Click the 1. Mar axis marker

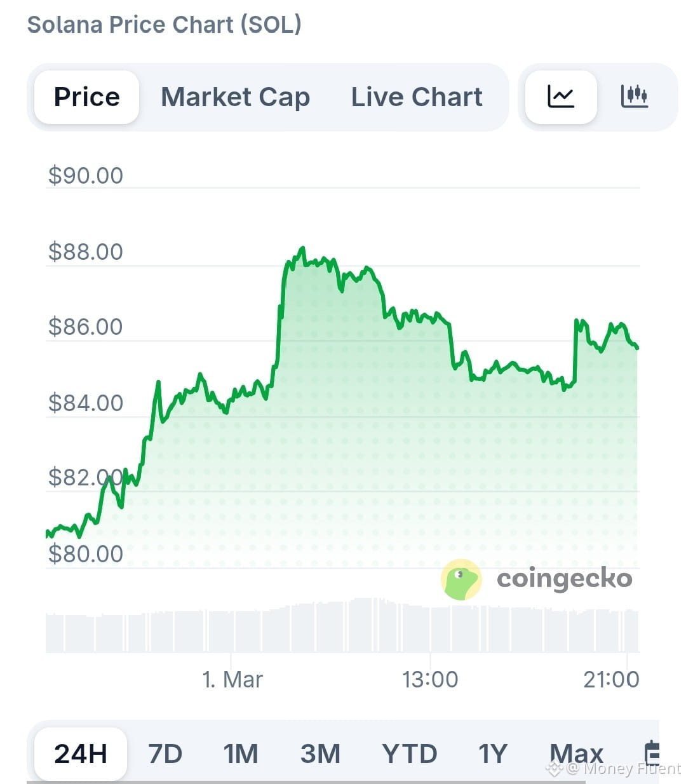point(232,679)
